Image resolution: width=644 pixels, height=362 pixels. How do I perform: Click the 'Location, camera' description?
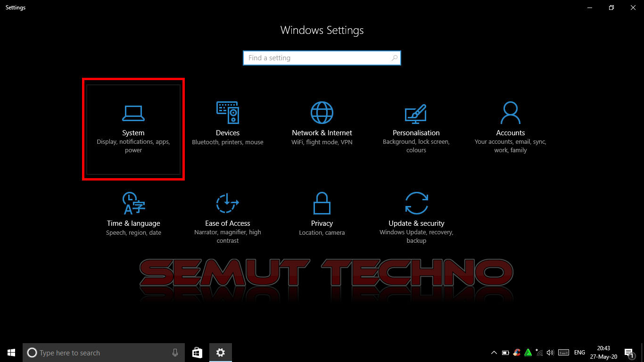[x=322, y=232]
